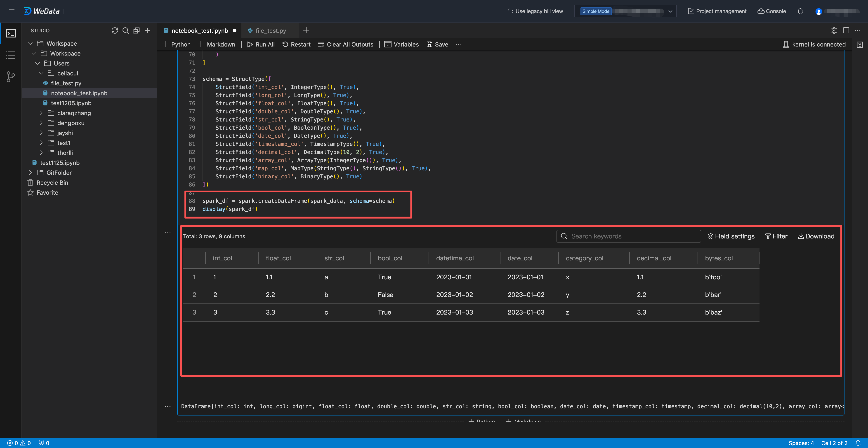Expand the GitFolder folder
Screen dimensions: 868x448
[x=31, y=173]
